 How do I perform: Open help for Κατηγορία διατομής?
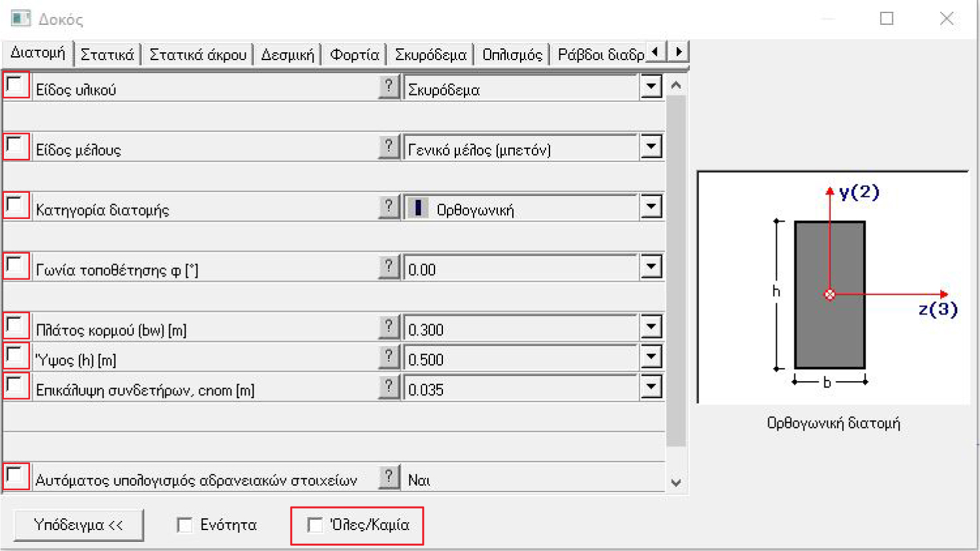pyautogui.click(x=389, y=207)
